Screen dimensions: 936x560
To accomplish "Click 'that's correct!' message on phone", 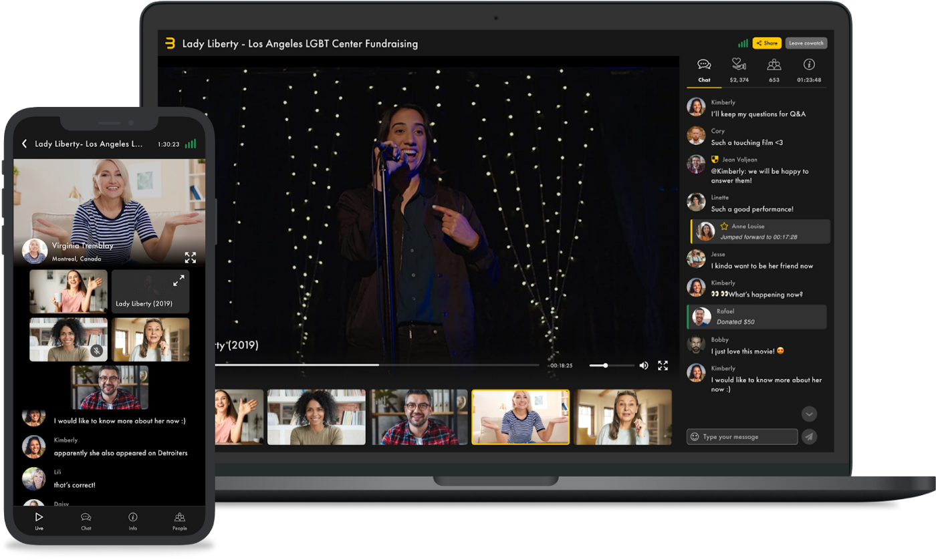I will (x=75, y=485).
